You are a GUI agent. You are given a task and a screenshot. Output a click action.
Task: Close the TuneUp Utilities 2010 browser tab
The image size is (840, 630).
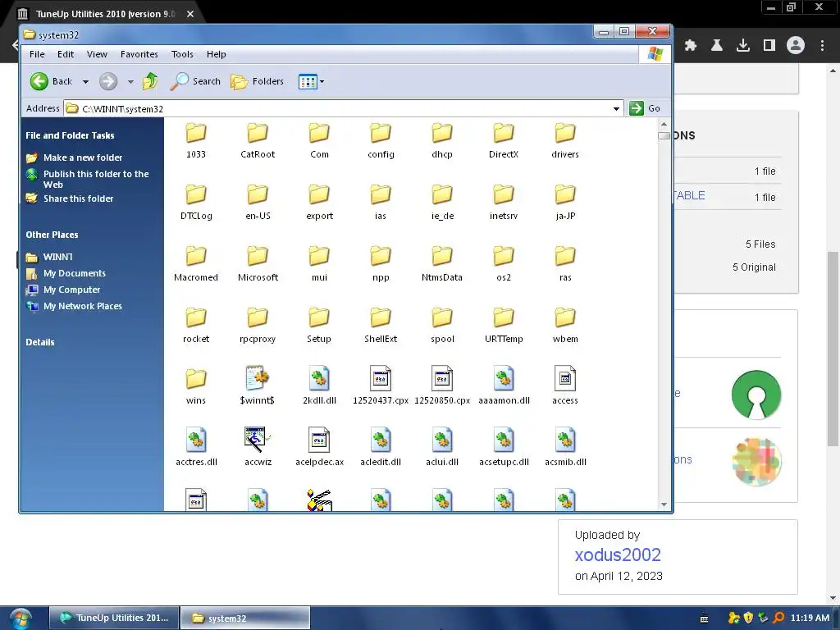[x=190, y=14]
